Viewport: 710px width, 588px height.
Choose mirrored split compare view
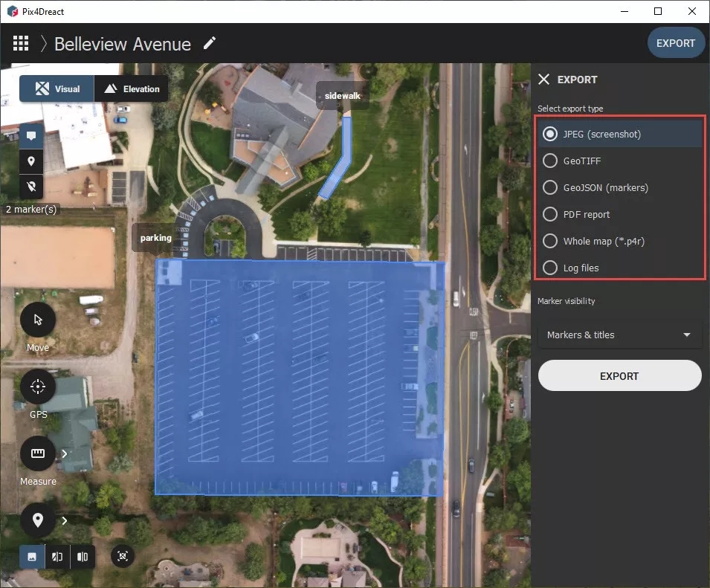tap(57, 556)
